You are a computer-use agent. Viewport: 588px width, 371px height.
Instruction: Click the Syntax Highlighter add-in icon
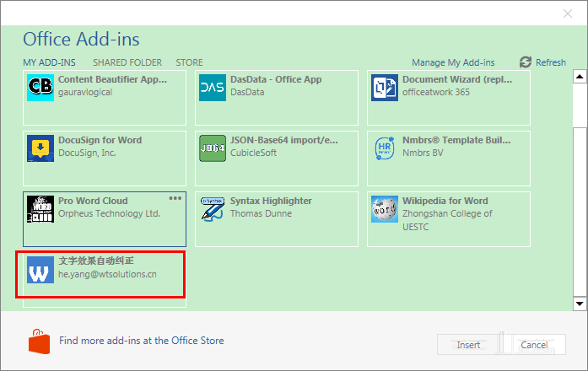[x=213, y=209]
